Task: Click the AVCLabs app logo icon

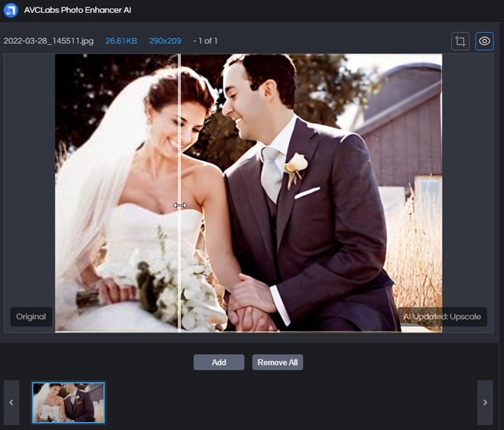Action: click(11, 11)
